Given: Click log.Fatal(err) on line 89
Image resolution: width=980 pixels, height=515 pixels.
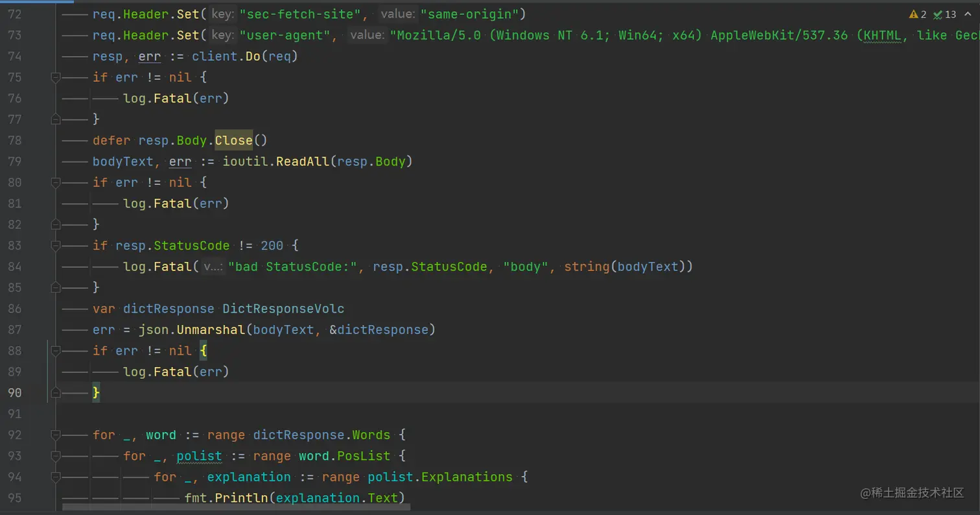Looking at the screenshot, I should tap(176, 371).
